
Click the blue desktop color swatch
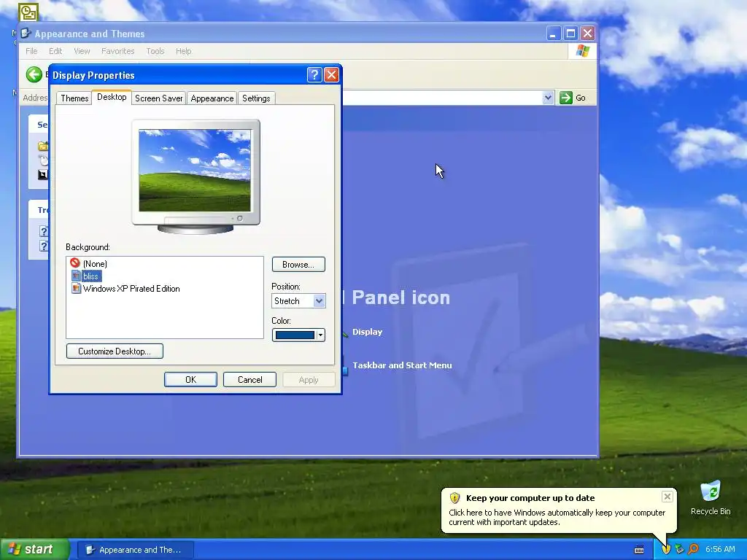pyautogui.click(x=295, y=335)
